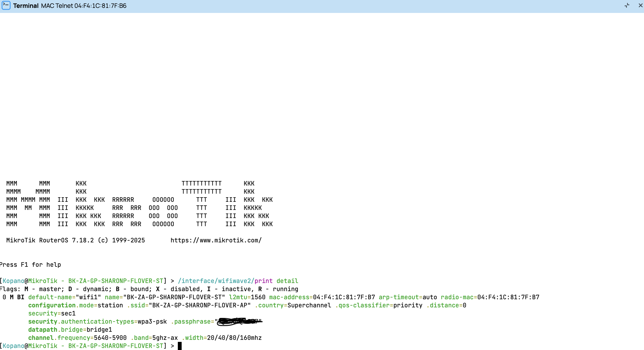Click the /interface/wifiwave2/ command path

[x=216, y=281]
